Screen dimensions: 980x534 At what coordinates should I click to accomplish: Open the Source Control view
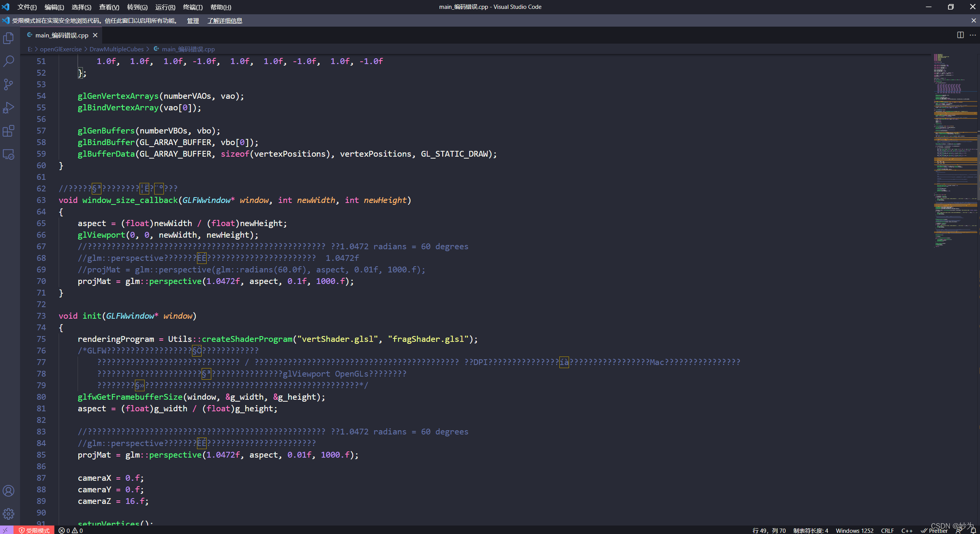pyautogui.click(x=8, y=84)
